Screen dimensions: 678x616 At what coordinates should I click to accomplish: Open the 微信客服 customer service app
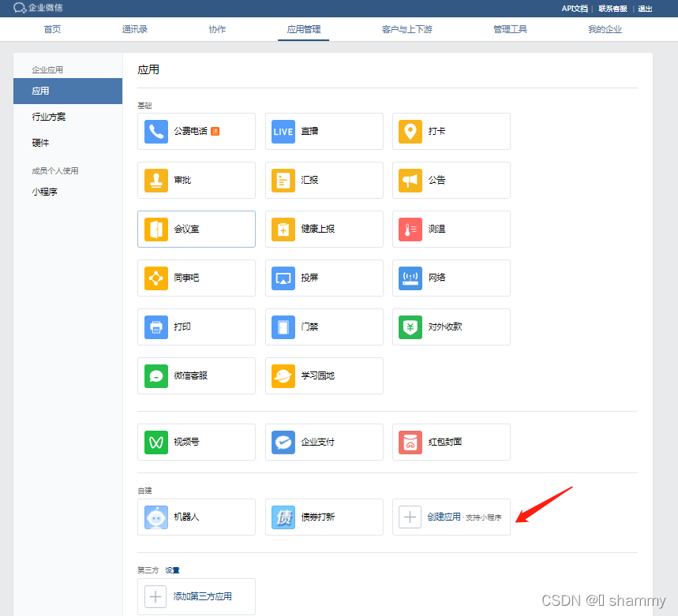pyautogui.click(x=196, y=375)
